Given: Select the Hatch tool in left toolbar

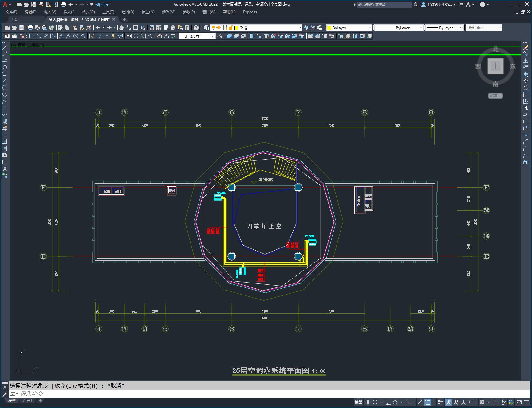Looking at the screenshot, I should tap(5, 142).
